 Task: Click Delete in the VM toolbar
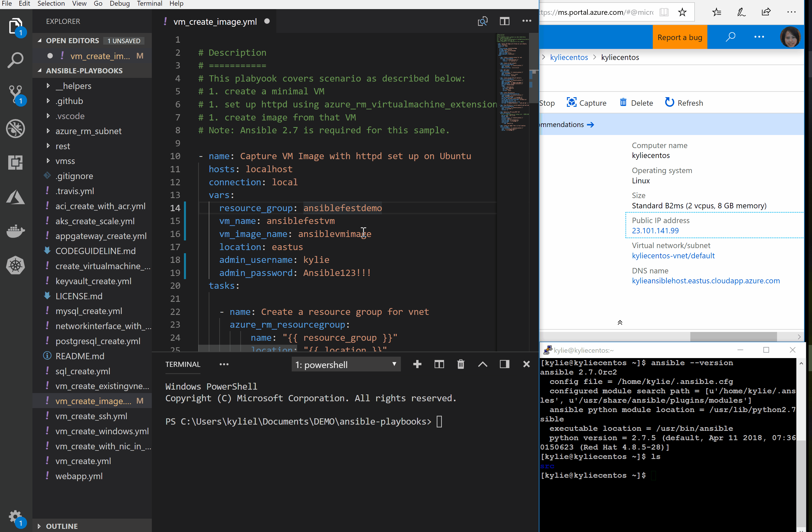click(x=636, y=103)
